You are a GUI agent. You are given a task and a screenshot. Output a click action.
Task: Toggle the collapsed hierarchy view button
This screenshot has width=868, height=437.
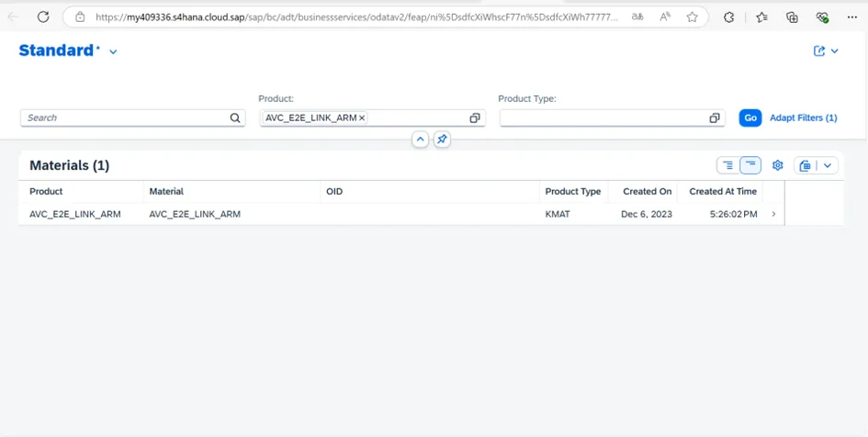click(x=751, y=165)
